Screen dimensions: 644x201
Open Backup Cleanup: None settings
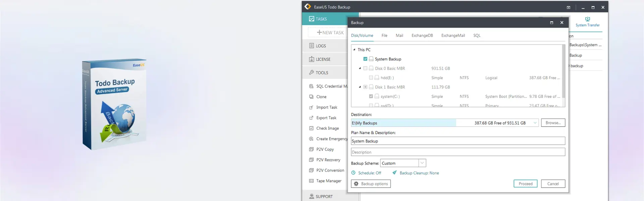pos(416,173)
